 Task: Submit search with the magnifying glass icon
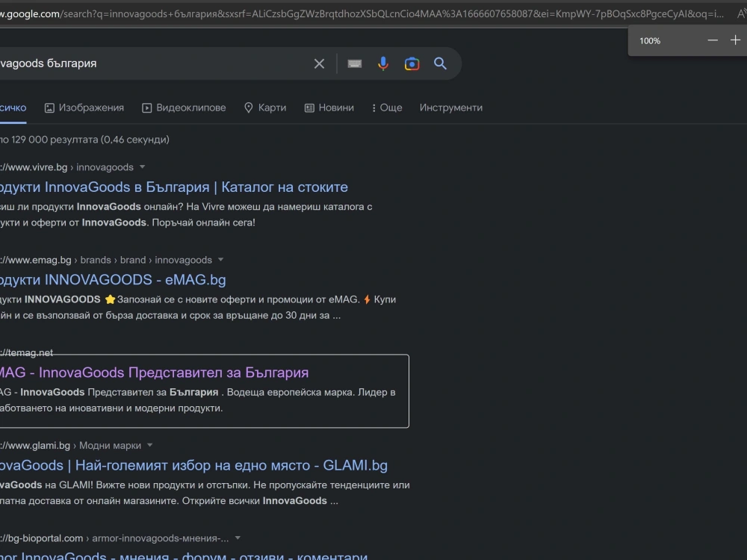click(x=440, y=63)
